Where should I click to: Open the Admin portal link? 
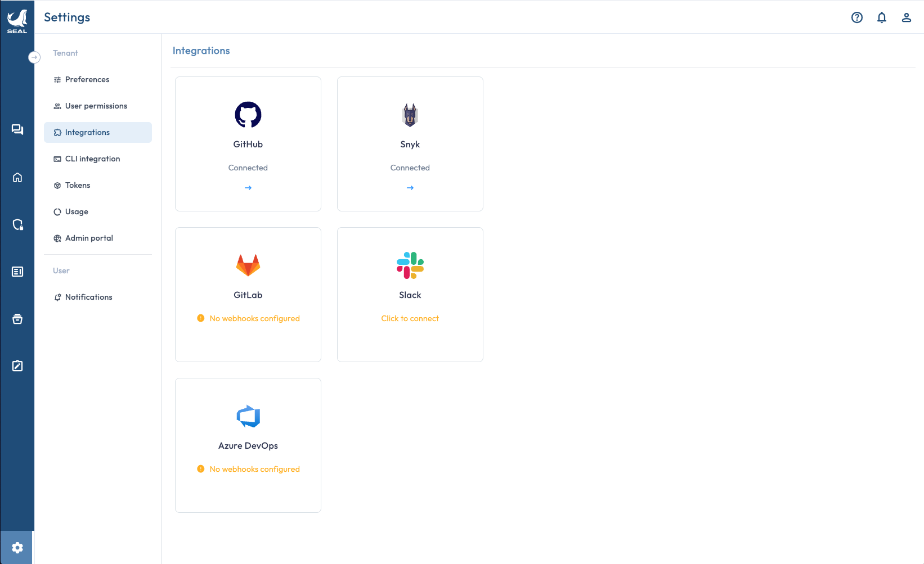[x=98, y=238]
